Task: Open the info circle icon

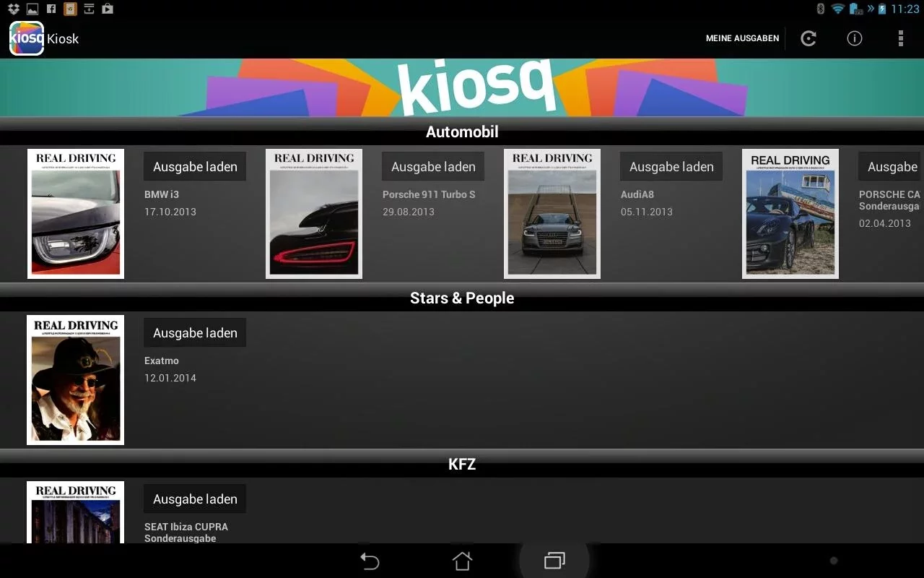Action: (855, 38)
